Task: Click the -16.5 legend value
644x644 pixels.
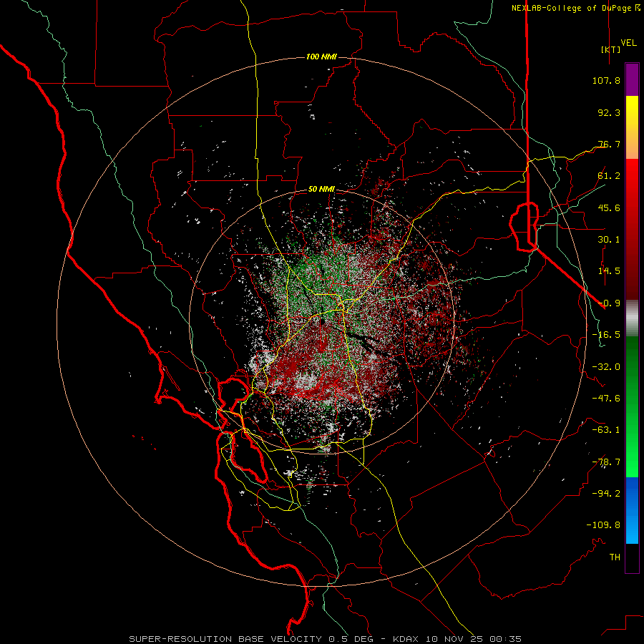Action: (606, 335)
